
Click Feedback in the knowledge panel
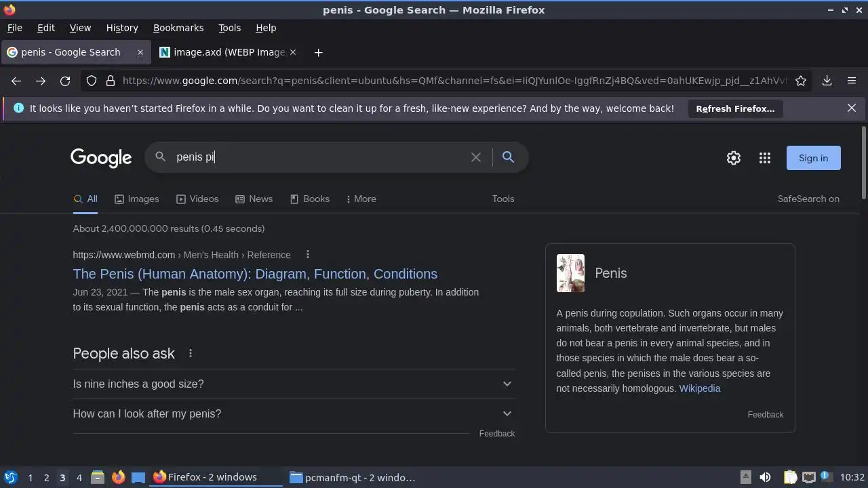766,414
